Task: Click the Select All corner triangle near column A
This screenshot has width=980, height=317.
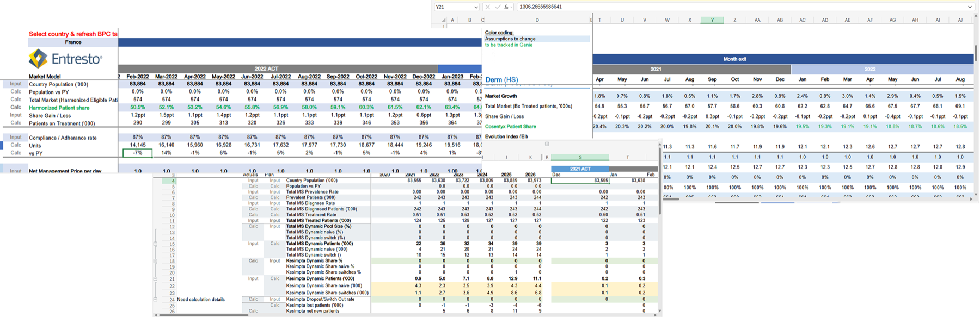Action: pyautogui.click(x=444, y=20)
